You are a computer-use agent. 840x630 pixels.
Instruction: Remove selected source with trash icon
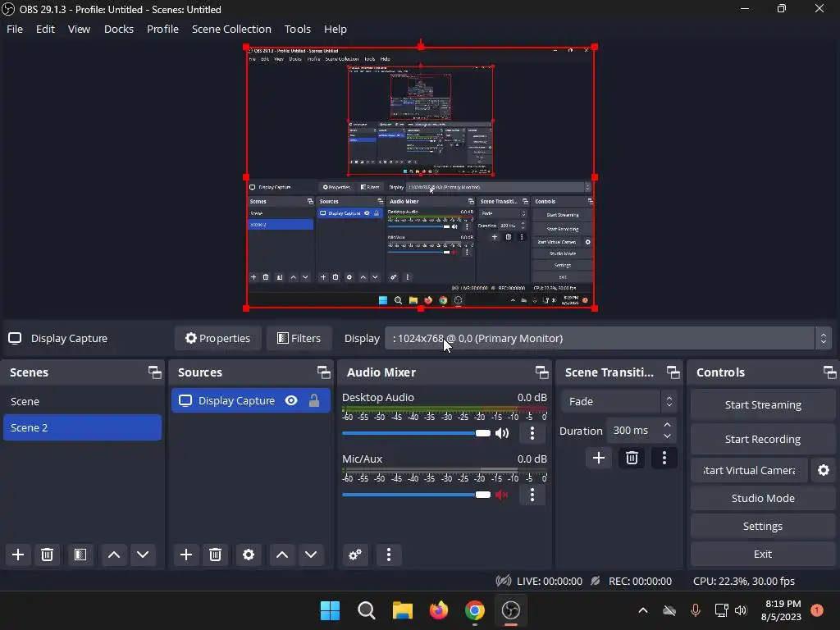tap(216, 555)
